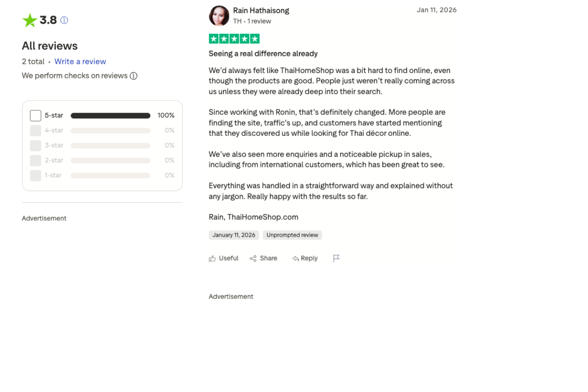Click the Reply arrow icon
588x392 pixels.
(x=295, y=258)
